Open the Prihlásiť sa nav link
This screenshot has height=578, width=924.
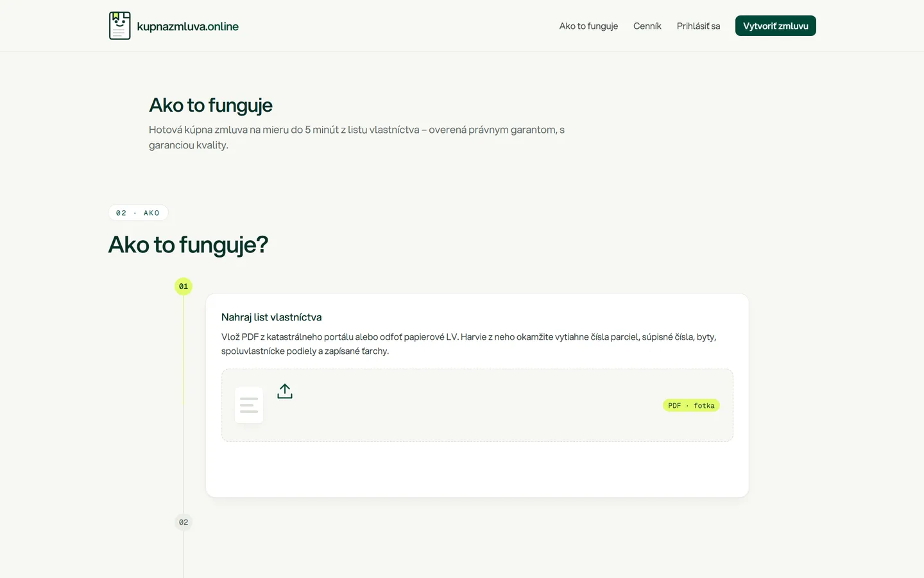[698, 26]
